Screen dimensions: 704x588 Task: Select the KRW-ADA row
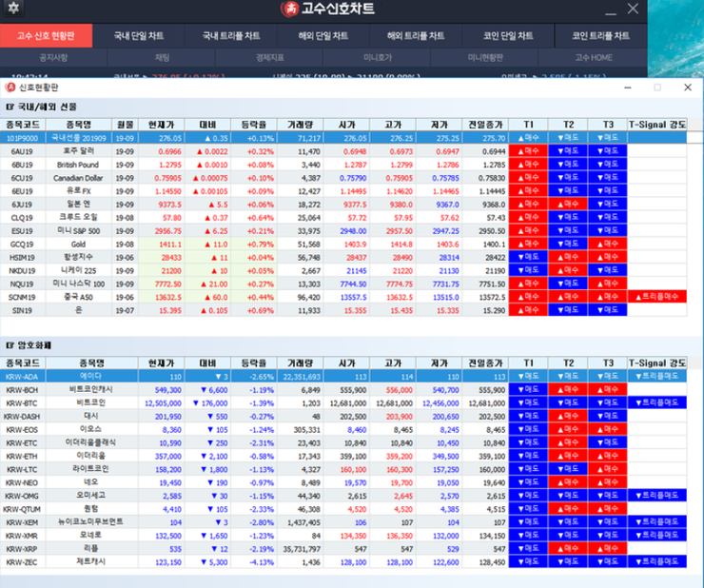click(343, 377)
